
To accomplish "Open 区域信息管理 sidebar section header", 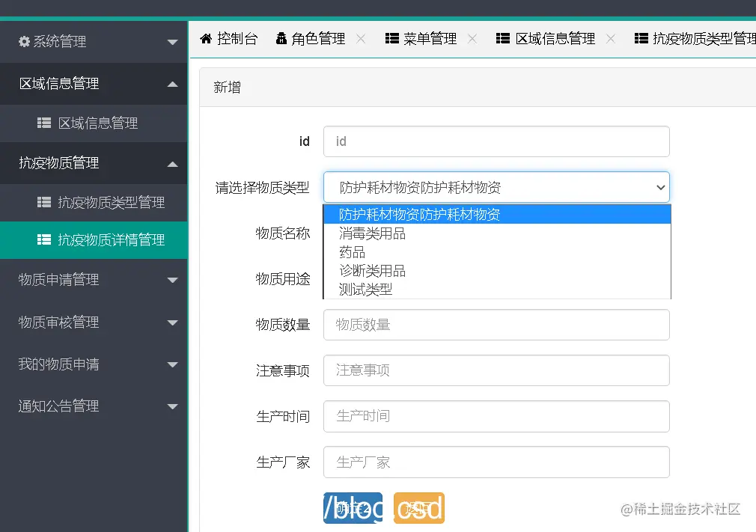I will tap(94, 84).
